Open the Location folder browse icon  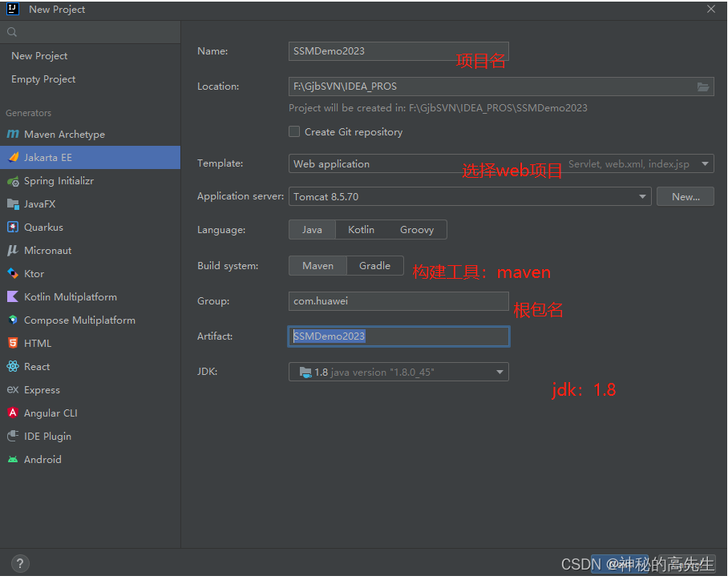(703, 87)
